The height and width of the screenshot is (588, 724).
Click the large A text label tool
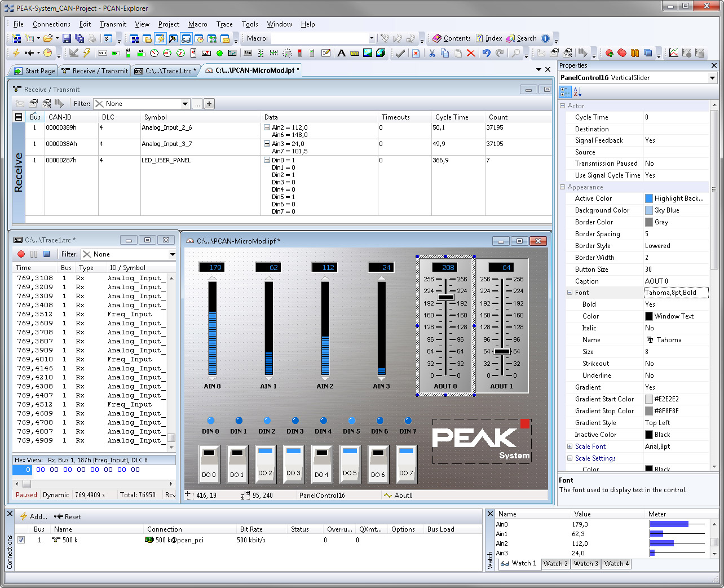341,53
